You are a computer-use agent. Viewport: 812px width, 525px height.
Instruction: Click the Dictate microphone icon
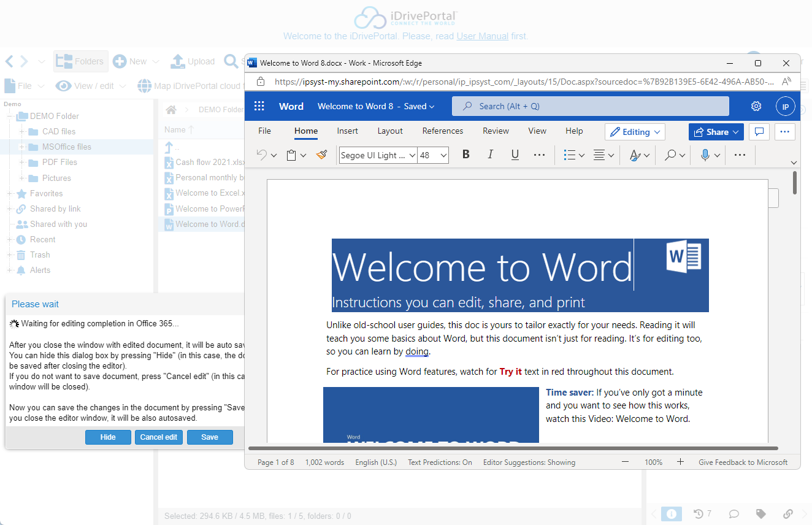point(705,155)
